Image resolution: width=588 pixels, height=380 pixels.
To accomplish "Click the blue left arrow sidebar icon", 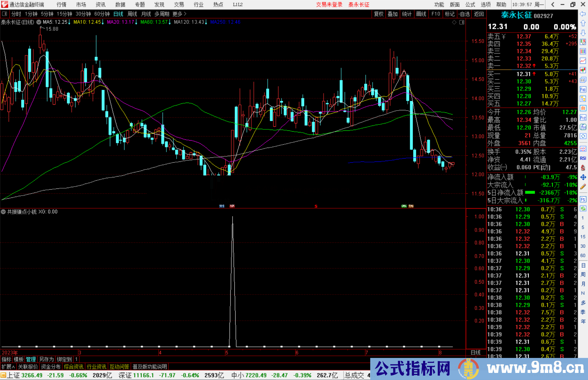I will pyautogui.click(x=583, y=14).
